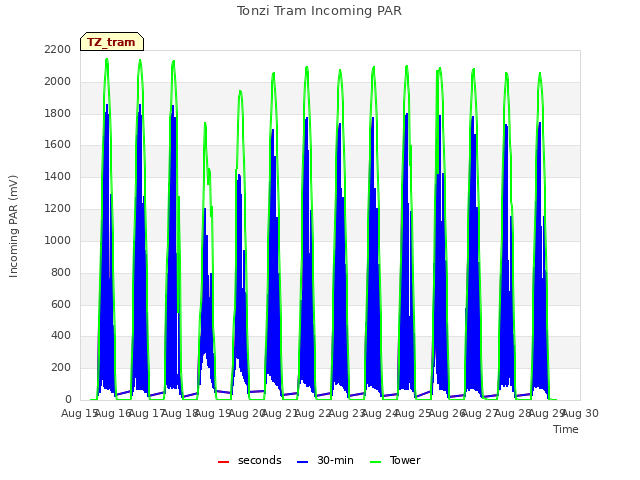Click the 1000 y-axis tick label

point(58,240)
